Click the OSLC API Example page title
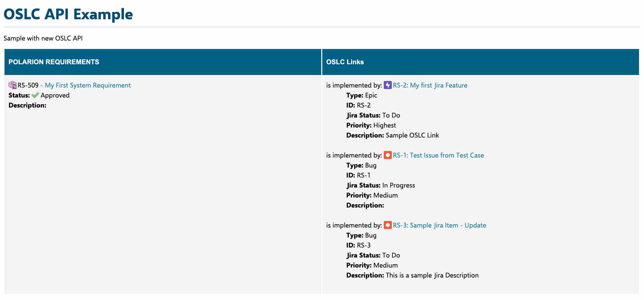 click(68, 14)
